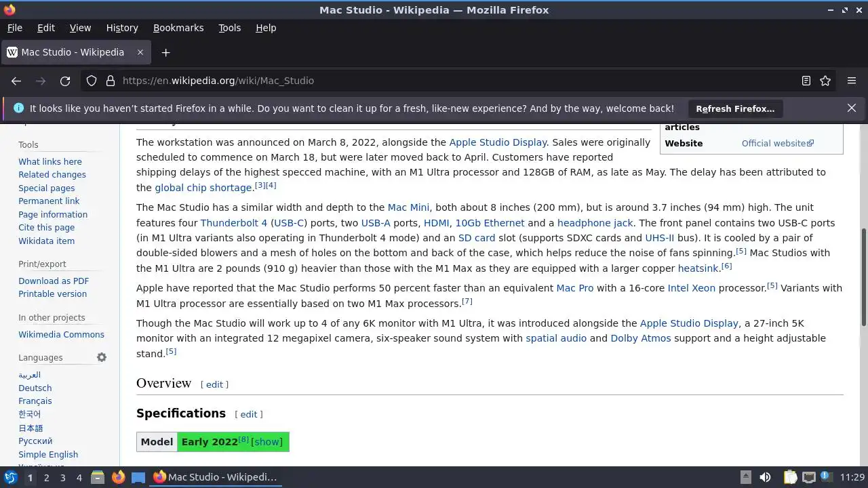Open Cite this page link

pos(46,228)
